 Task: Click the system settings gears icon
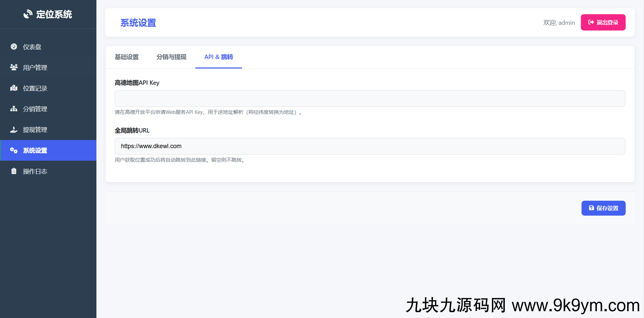click(14, 150)
